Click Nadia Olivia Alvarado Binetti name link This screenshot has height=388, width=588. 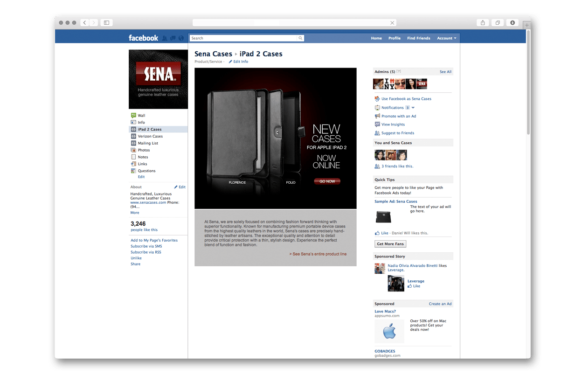[x=413, y=266]
